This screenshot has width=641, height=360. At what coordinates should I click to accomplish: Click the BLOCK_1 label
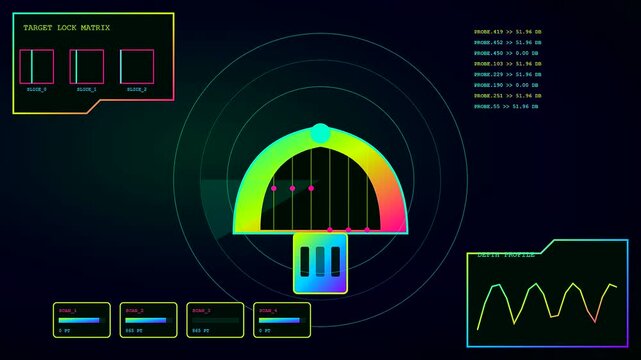pos(87,89)
